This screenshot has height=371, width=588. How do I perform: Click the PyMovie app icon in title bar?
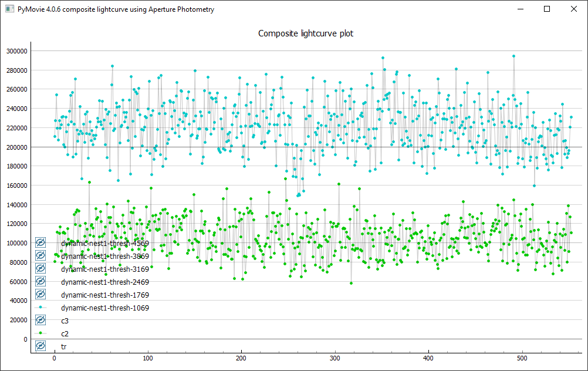point(9,9)
